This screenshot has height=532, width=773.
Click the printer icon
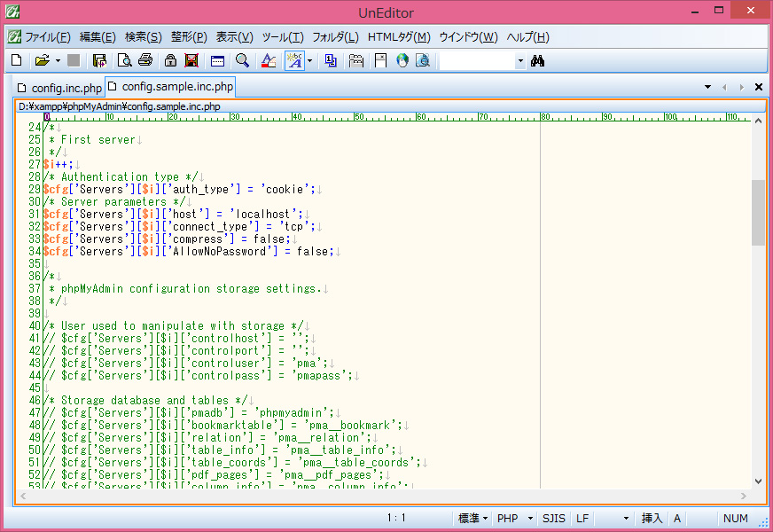click(145, 61)
